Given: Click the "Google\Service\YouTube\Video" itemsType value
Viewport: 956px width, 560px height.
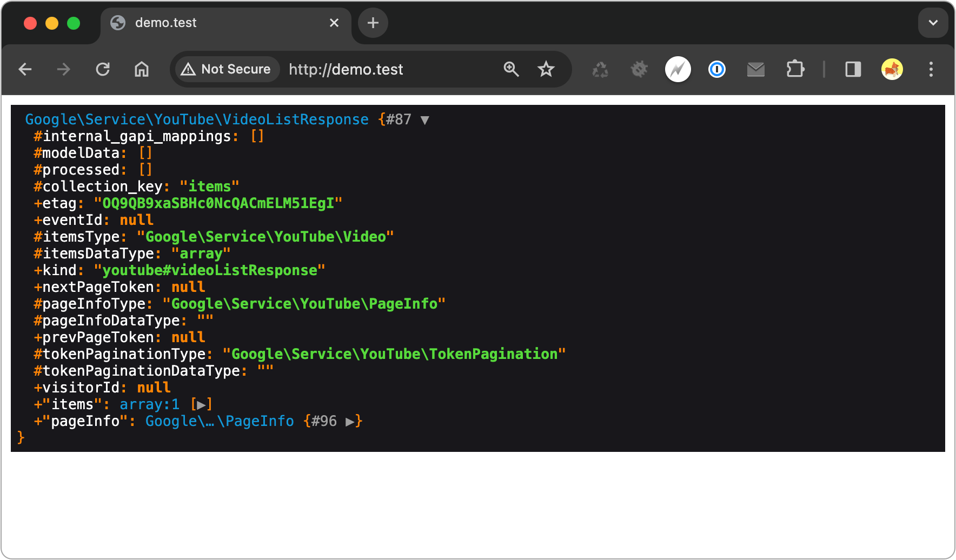Looking at the screenshot, I should (x=265, y=237).
